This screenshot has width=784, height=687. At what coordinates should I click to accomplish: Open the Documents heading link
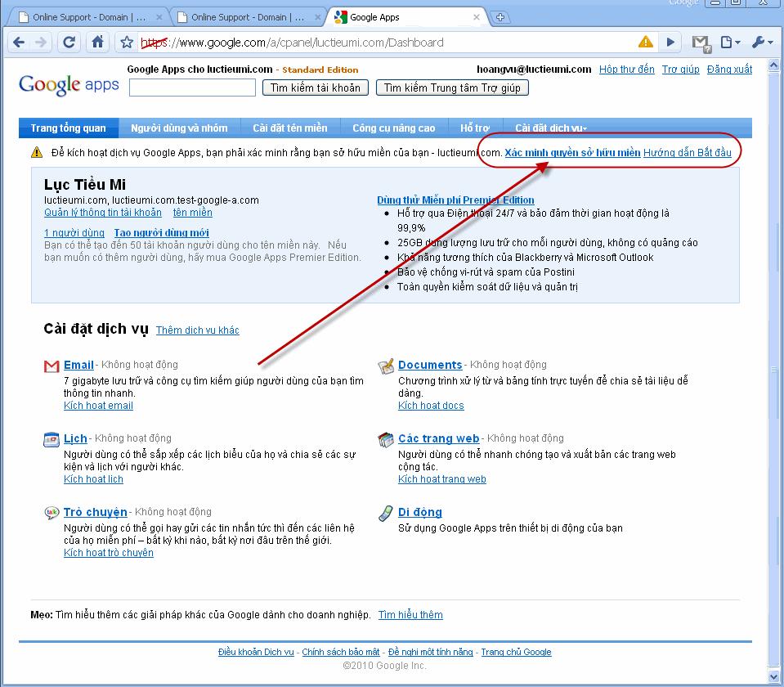tap(430, 366)
